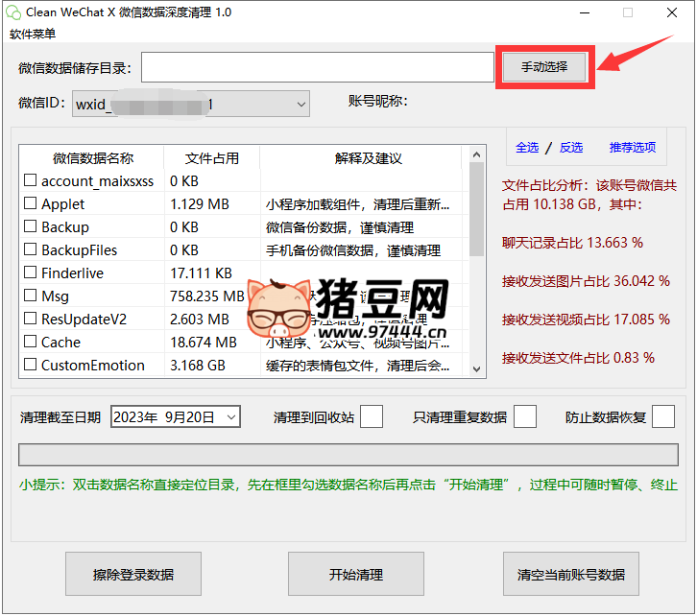Enable 只清理重复数据 checkbox
Screen dimensions: 697x616
pyautogui.click(x=525, y=416)
